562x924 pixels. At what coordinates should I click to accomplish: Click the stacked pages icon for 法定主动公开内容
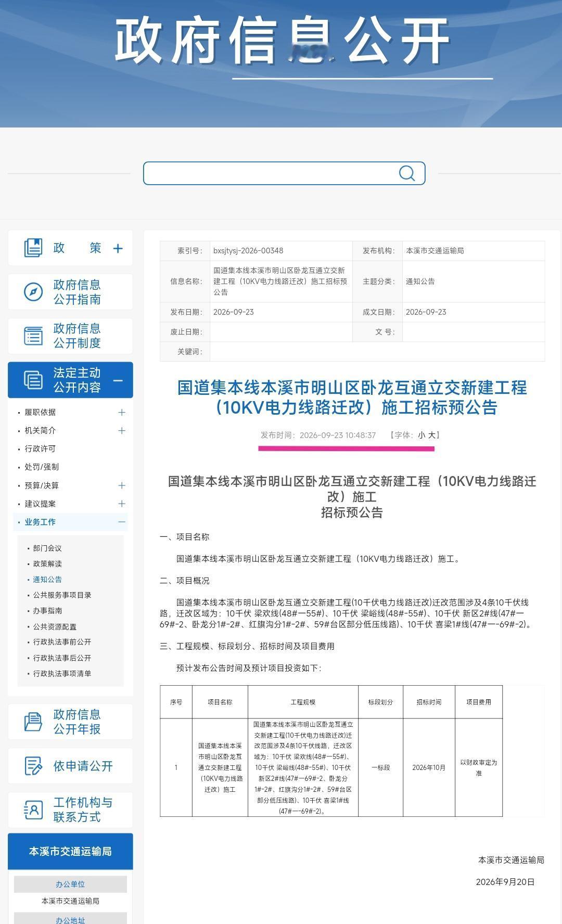33,380
